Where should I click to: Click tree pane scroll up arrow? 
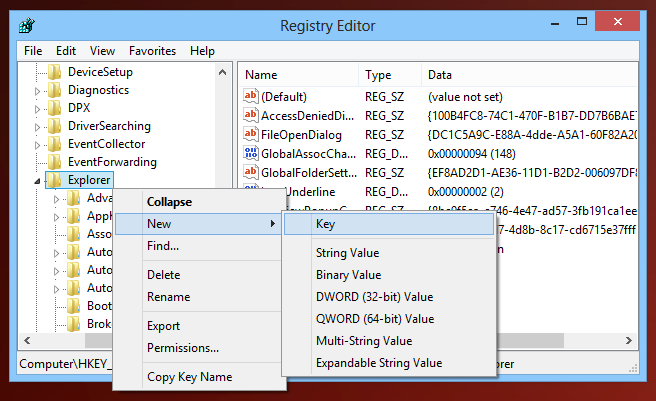click(x=223, y=72)
